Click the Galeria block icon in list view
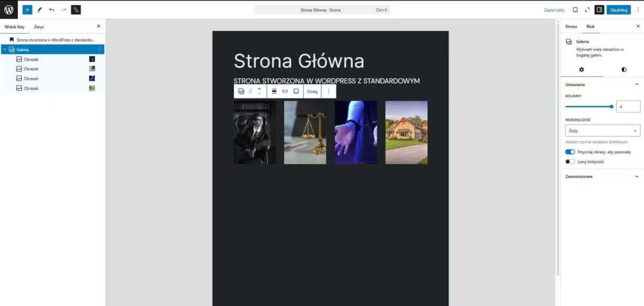 pos(11,49)
